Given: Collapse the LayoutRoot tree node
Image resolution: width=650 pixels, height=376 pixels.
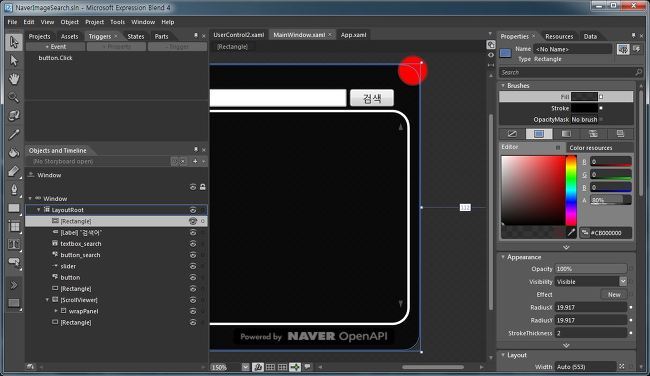Looking at the screenshot, I should point(39,210).
